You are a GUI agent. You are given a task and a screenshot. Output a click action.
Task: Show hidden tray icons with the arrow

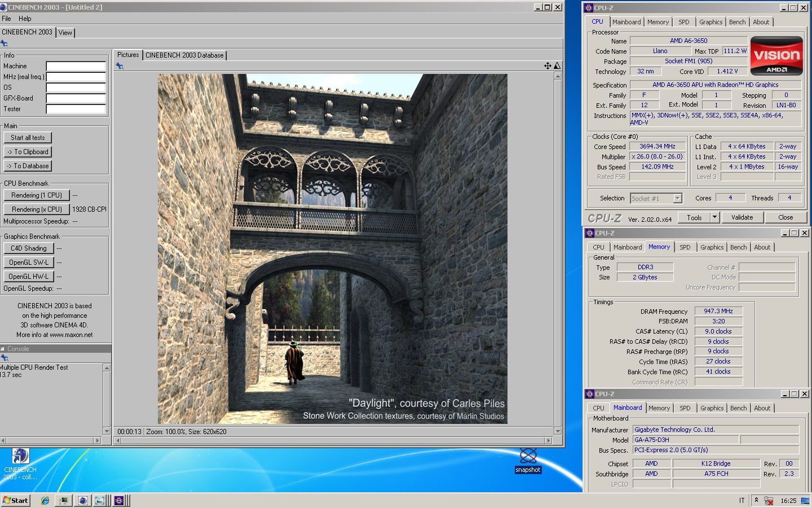[x=757, y=500]
